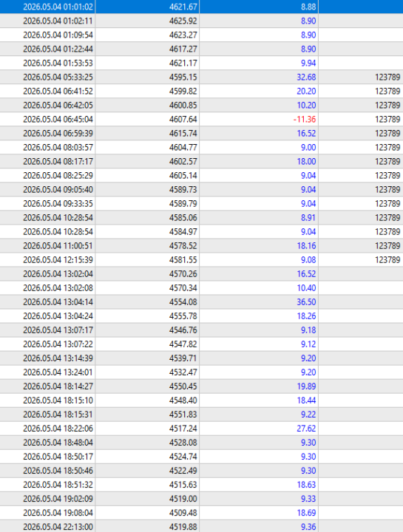Image resolution: width=403 pixels, height=532 pixels.
Task: Select the highlighted row dated 2026.05.04 01:01:02
Action: pos(201,7)
